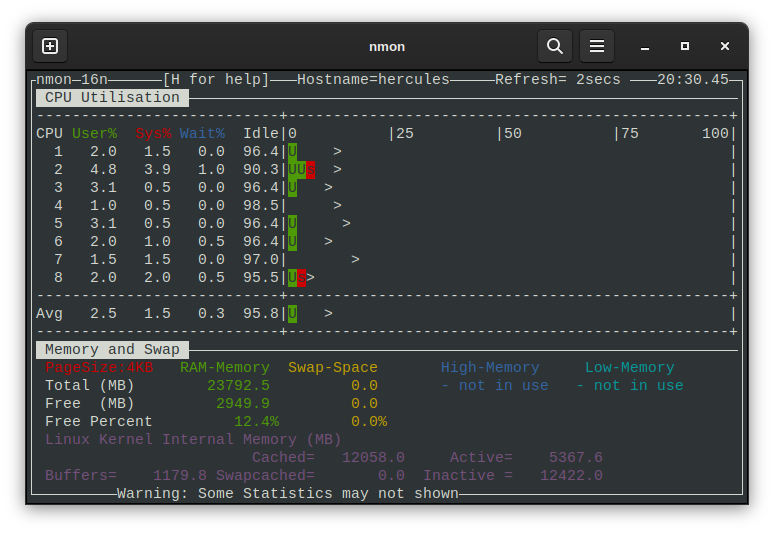This screenshot has width=774, height=533.
Task: Click the 'Low-Memory' heading
Action: tap(629, 368)
